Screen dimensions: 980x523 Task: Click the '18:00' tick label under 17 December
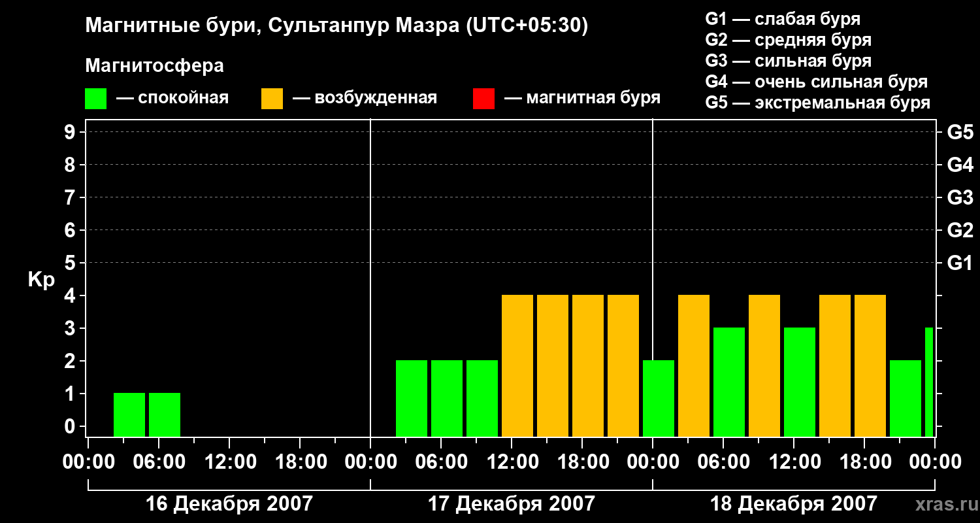coord(582,462)
